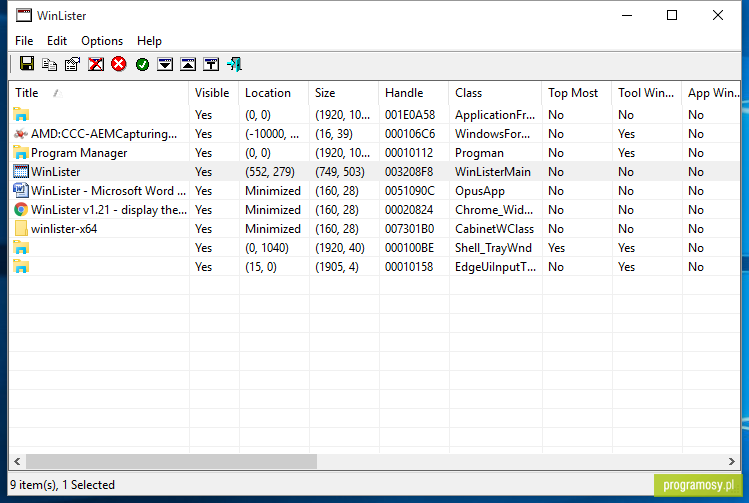Select the Program Manager title
749x503 pixels.
click(x=79, y=153)
